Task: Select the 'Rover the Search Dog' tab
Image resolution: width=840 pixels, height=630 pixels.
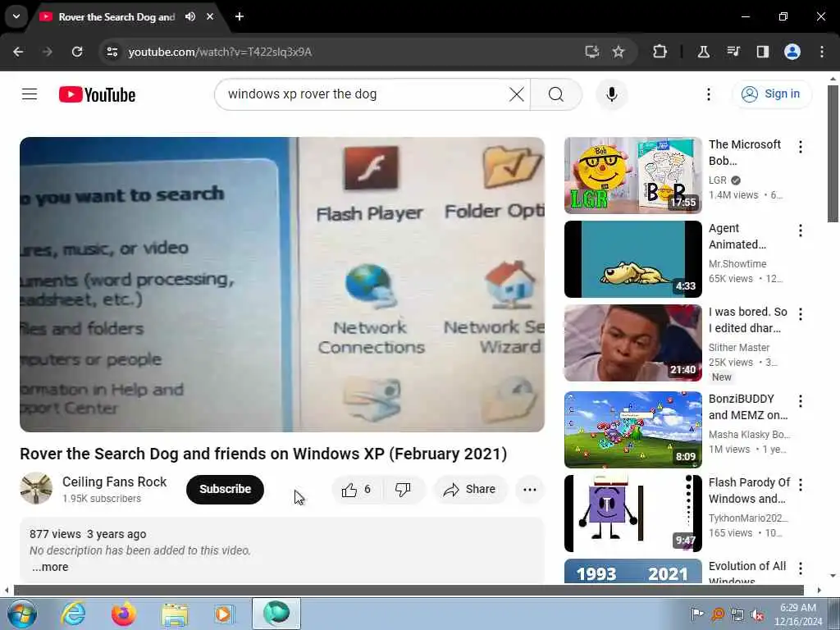Action: (116, 17)
